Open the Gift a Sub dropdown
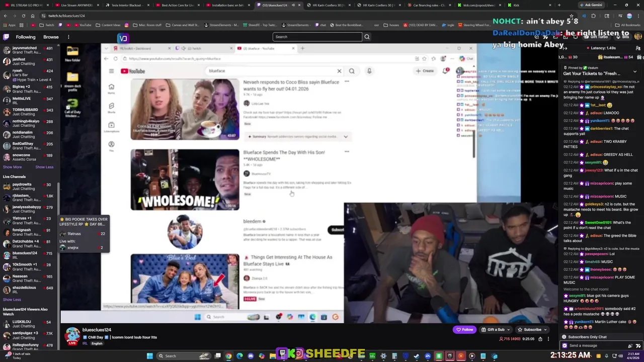Screen dimensions: 644x362 (496, 330)
